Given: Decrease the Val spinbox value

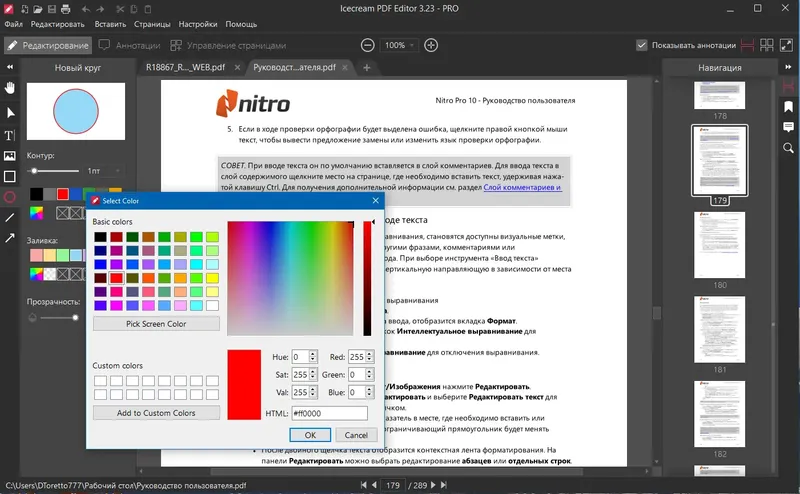Looking at the screenshot, I should 313,396.
